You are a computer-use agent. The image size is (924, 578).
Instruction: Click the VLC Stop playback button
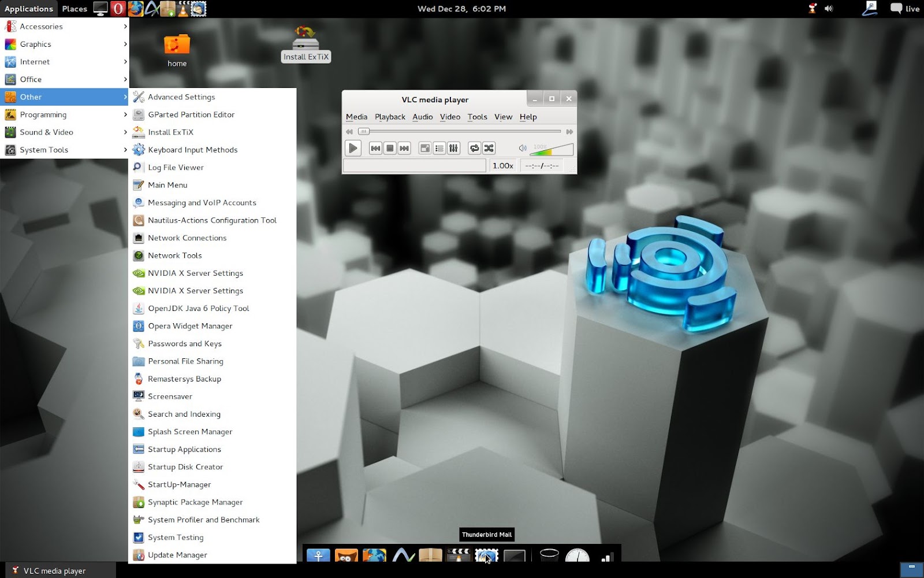pos(390,149)
